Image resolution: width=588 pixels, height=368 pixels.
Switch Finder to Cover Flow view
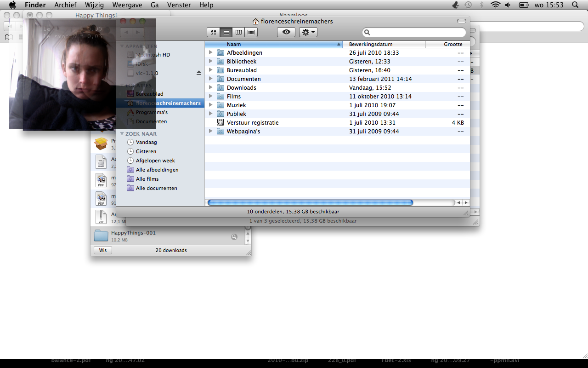pyautogui.click(x=251, y=32)
